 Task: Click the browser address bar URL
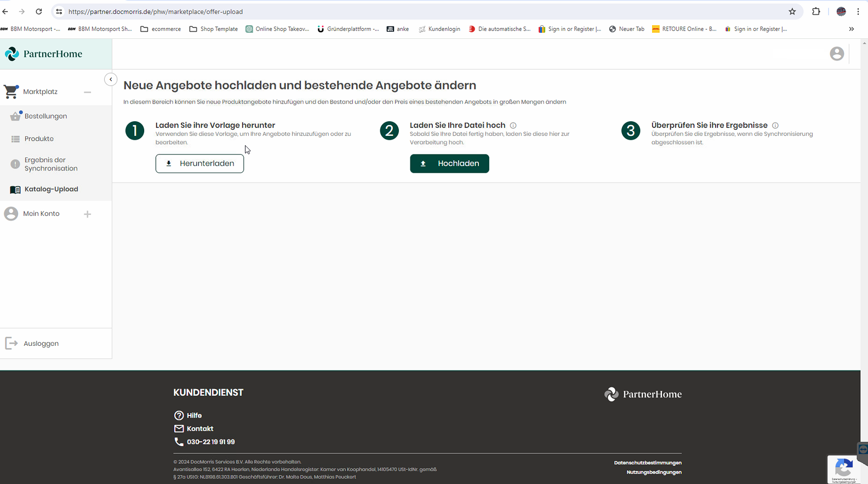[x=156, y=12]
